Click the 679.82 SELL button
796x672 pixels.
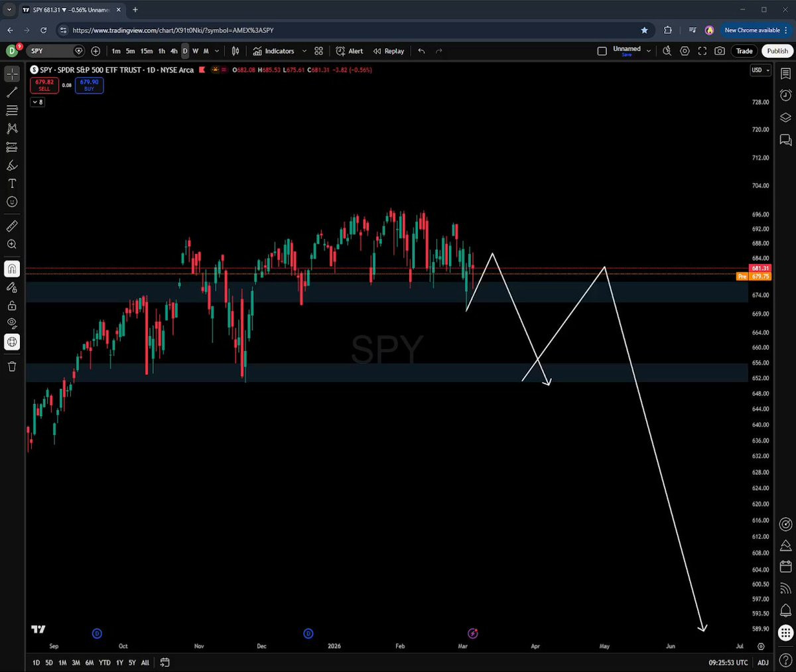click(44, 85)
